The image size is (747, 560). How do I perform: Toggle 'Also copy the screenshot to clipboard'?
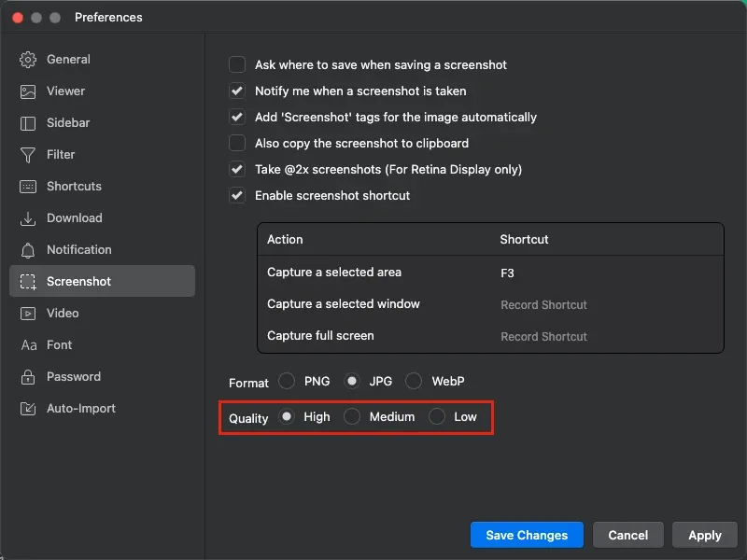(x=237, y=144)
